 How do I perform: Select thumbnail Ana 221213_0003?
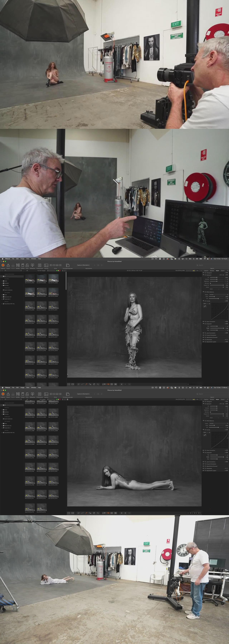30,278
